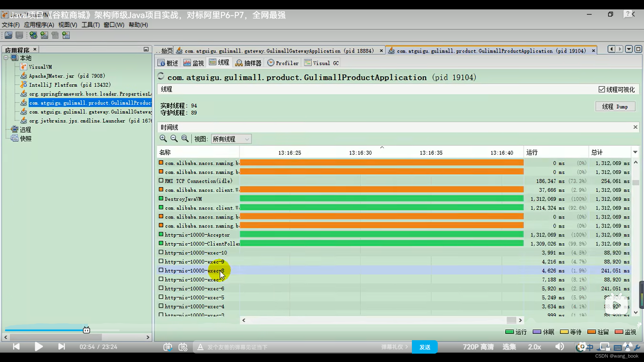Close the 应用程序 side panel
The image size is (644, 362).
pyautogui.click(x=35, y=49)
